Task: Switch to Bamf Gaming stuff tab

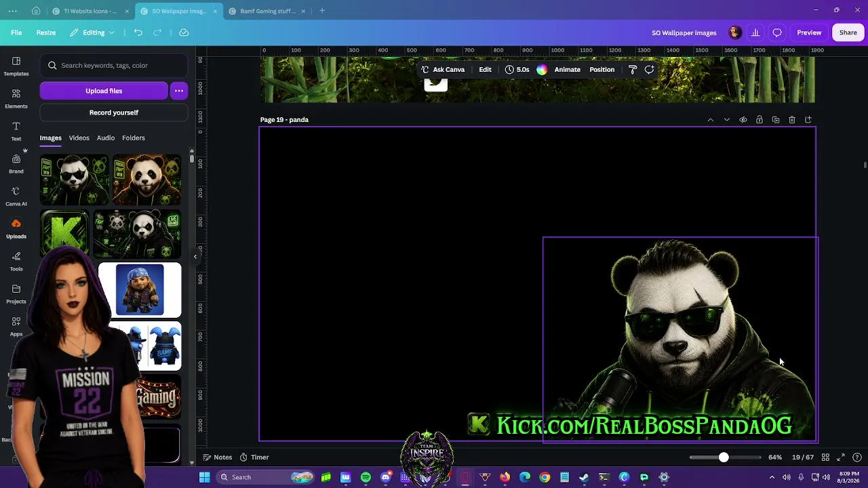Action: coord(267,11)
